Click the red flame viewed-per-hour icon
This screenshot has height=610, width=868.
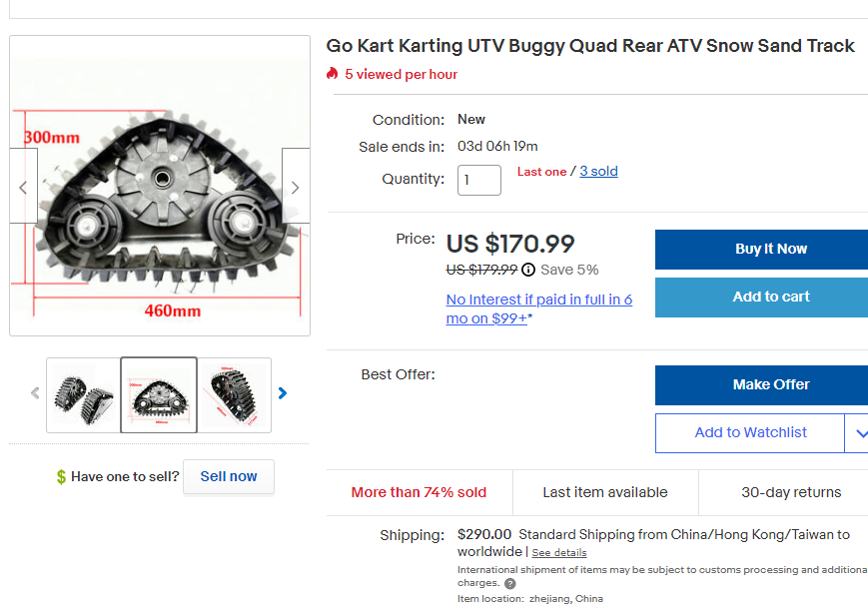click(x=333, y=74)
